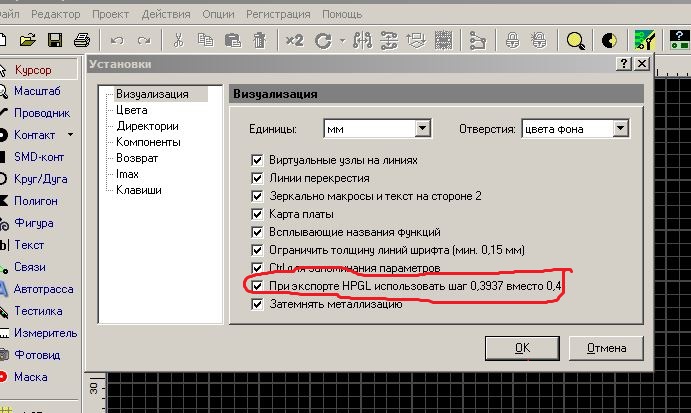
Task: Select the Автотрасса tool
Action: [x=43, y=289]
